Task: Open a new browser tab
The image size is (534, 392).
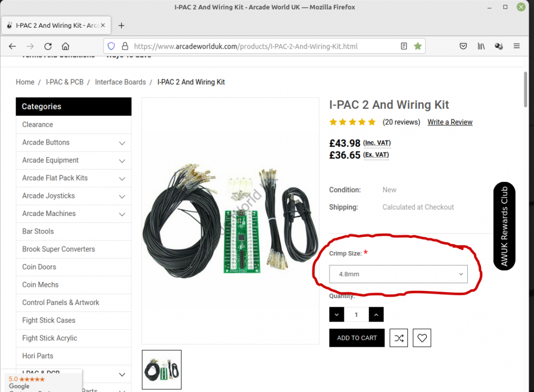Action: tap(121, 26)
